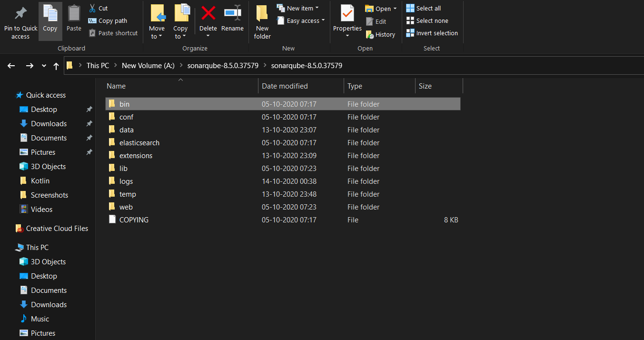Viewport: 644px width, 340px height.
Task: Open Downloads under Quick access
Action: 43,124
